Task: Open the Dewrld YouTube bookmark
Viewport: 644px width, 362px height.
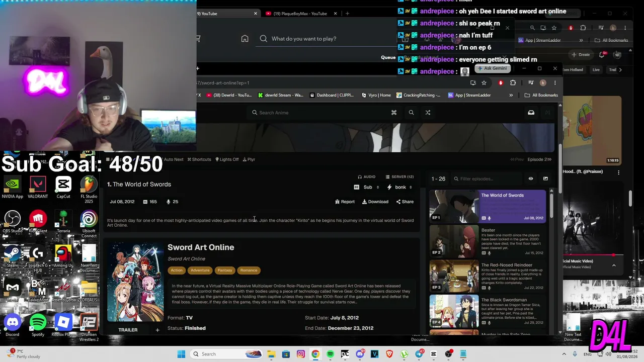Action: [228, 95]
